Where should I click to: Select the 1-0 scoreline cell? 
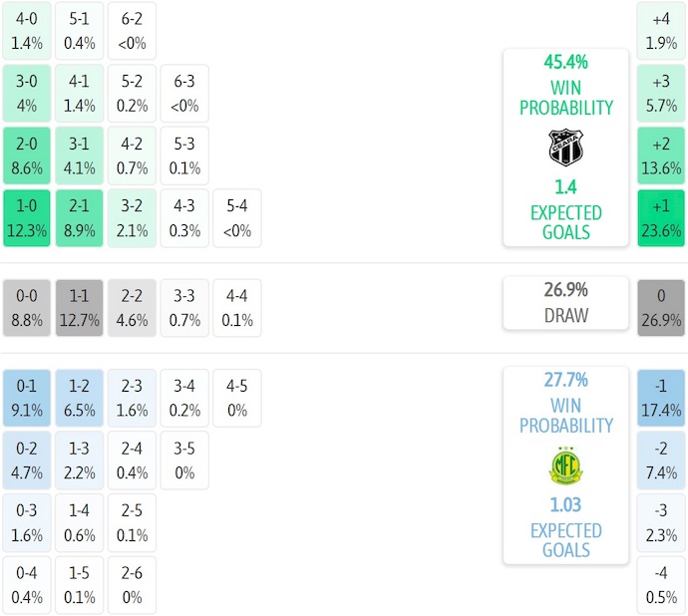coord(27,218)
